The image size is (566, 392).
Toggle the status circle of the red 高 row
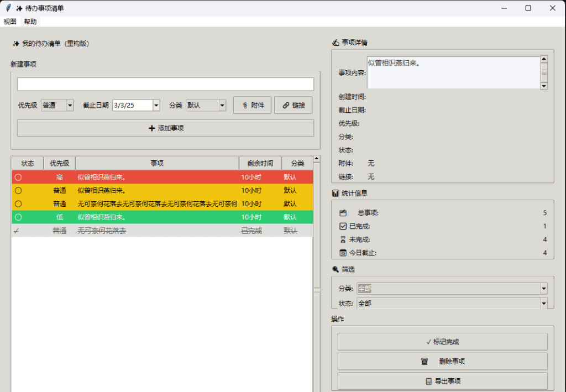pyautogui.click(x=18, y=177)
